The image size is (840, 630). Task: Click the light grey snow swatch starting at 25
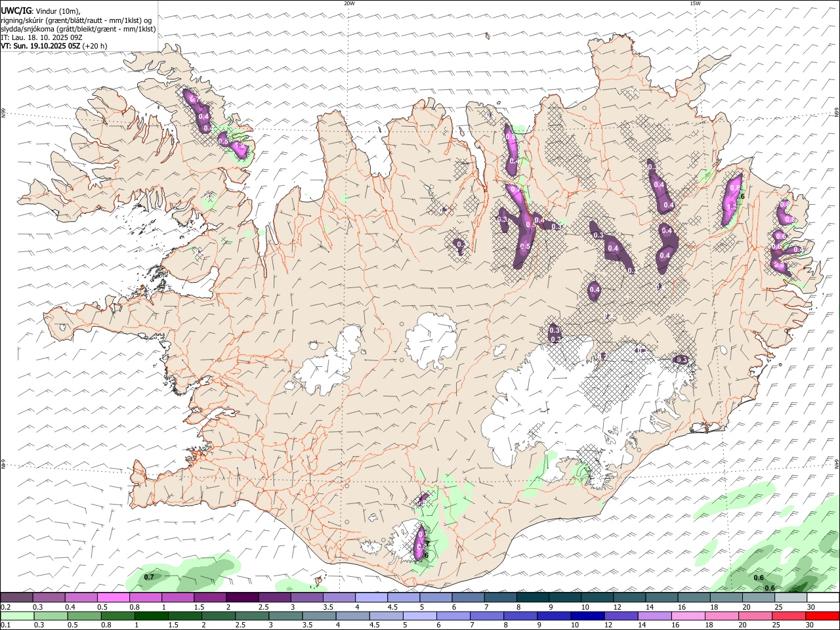(790, 597)
